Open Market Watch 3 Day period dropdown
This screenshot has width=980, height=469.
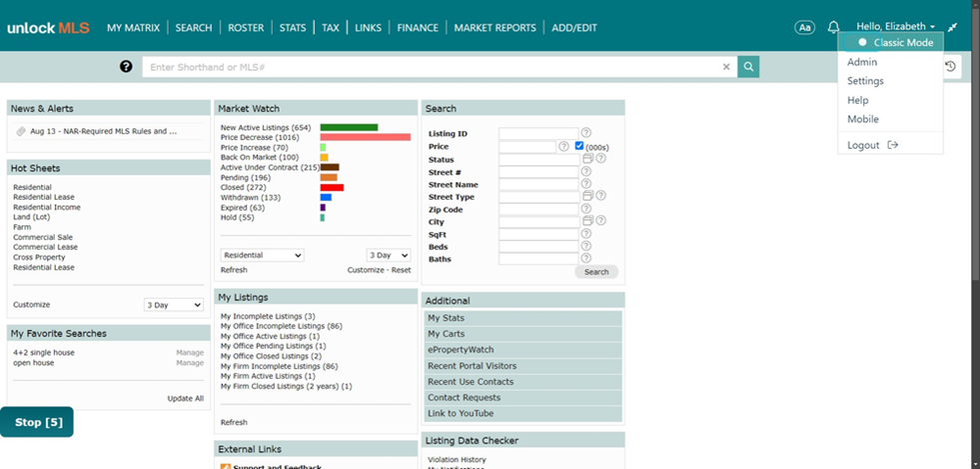click(389, 255)
